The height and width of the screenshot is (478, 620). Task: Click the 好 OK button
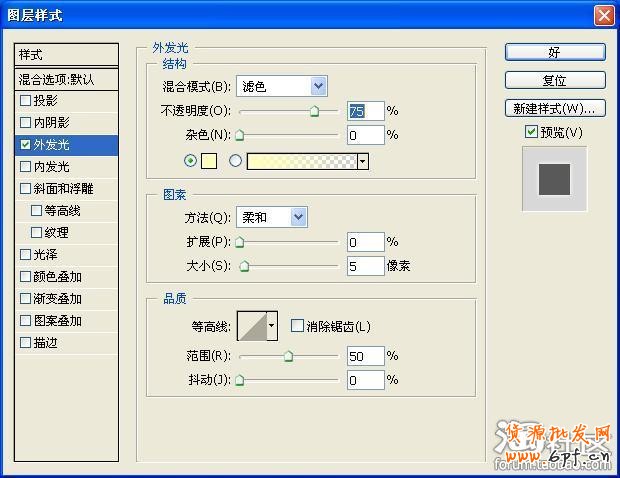click(554, 52)
